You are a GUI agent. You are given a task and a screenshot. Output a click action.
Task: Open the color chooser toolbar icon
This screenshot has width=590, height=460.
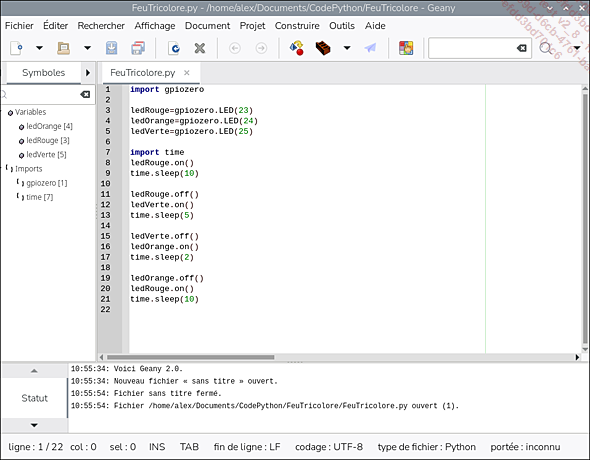tap(406, 48)
